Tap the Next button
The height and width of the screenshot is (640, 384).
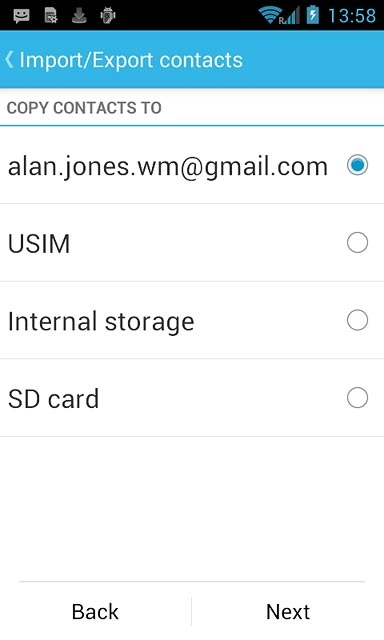[288, 611]
